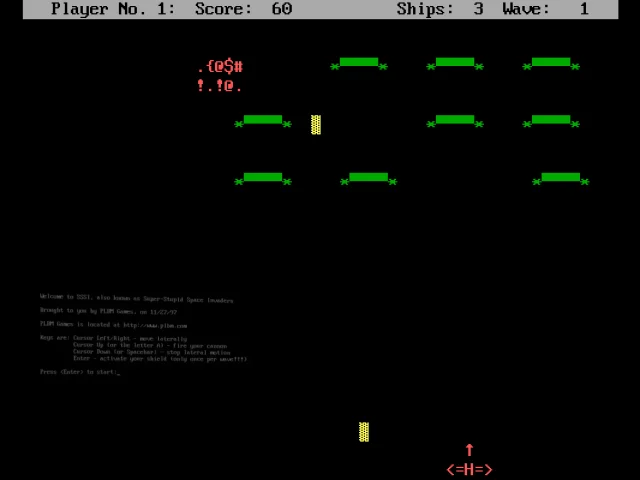
Task: Click the 'Cursor Up - fire your cannon' line
Action: (x=150, y=345)
